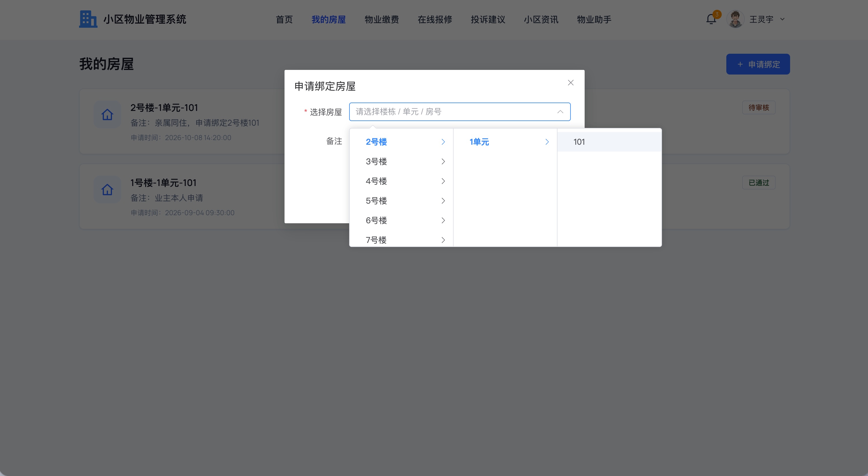Viewport: 868px width, 476px height.
Task: Click 小区物业管理系统 title text
Action: click(145, 19)
